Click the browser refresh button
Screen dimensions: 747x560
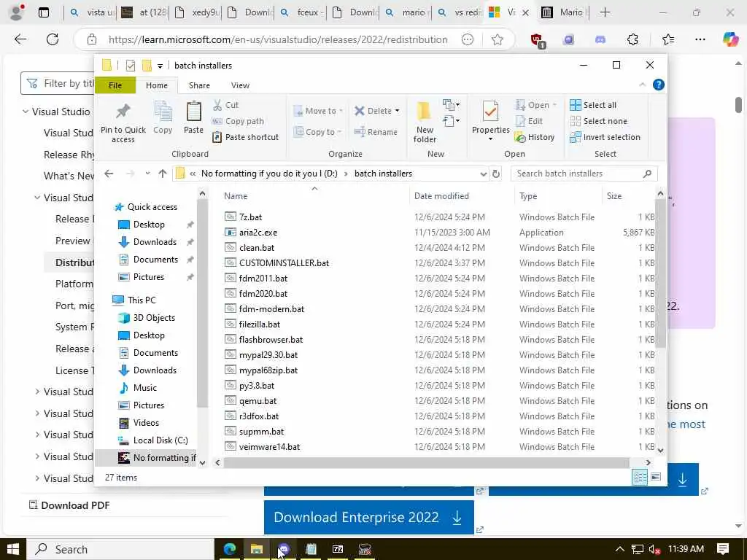(x=53, y=39)
